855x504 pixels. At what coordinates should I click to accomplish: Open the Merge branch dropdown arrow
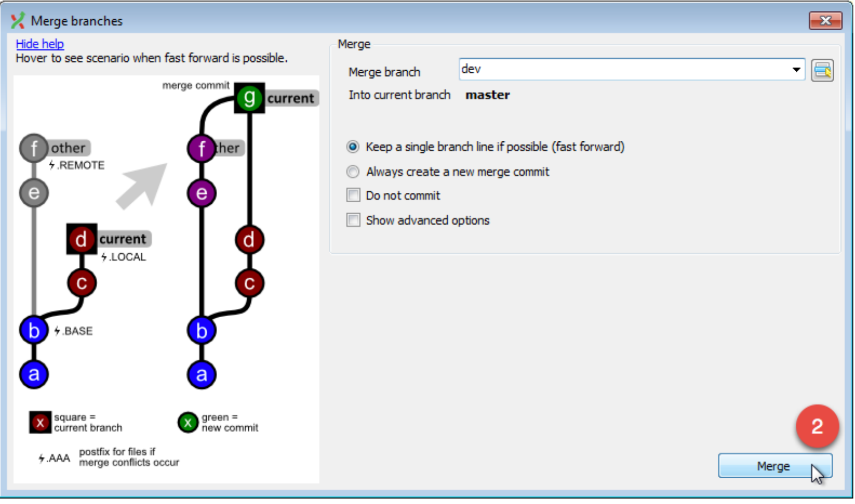(x=796, y=70)
